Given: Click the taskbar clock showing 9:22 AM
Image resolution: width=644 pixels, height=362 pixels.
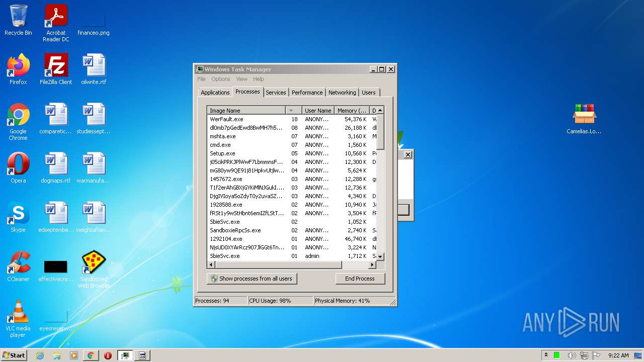Looking at the screenshot, I should [618, 355].
